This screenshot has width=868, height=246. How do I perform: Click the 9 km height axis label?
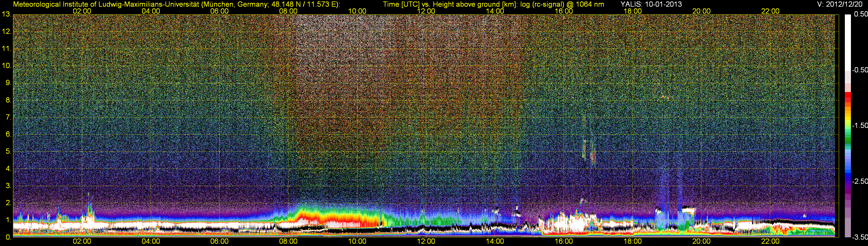(x=8, y=83)
